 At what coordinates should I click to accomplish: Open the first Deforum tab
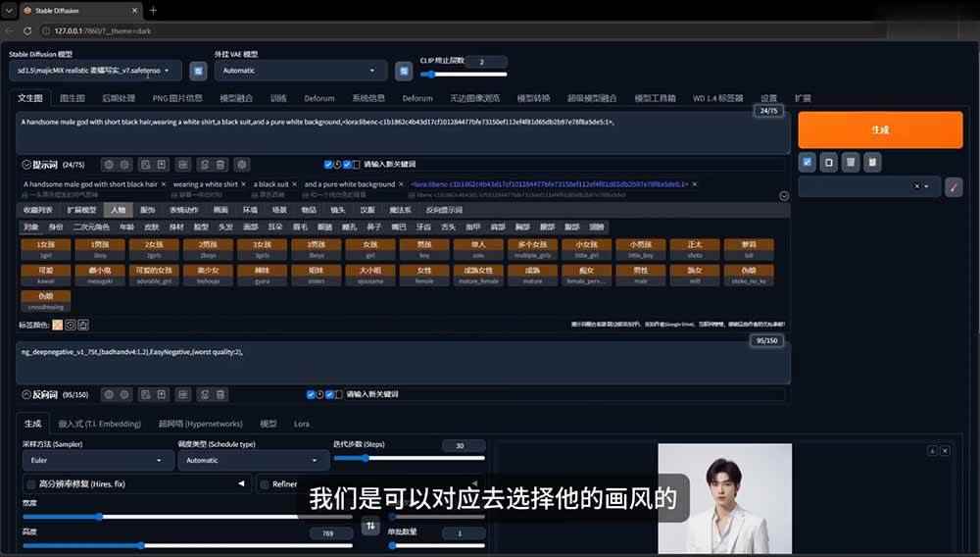[x=319, y=98]
